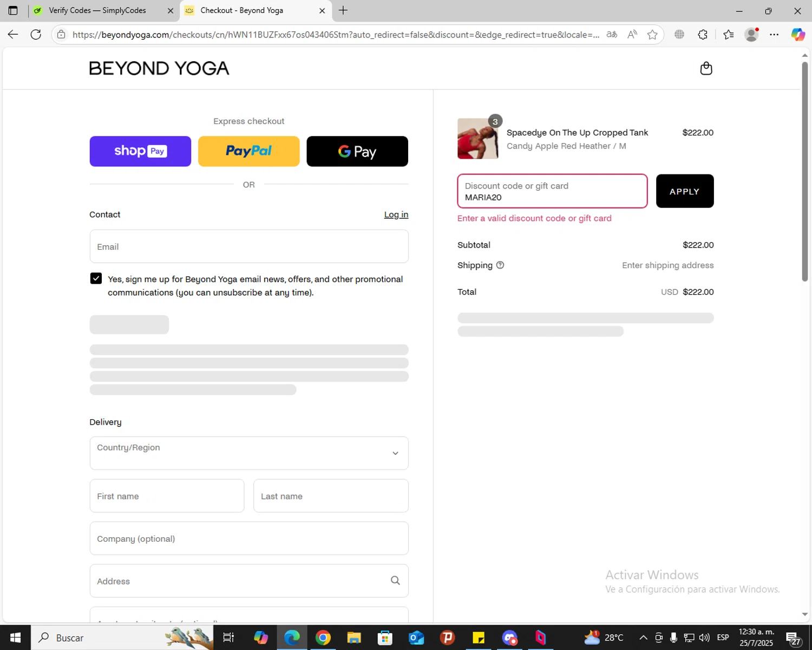Pay with Shop Pay express checkout
This screenshot has height=650, width=812.
[140, 151]
